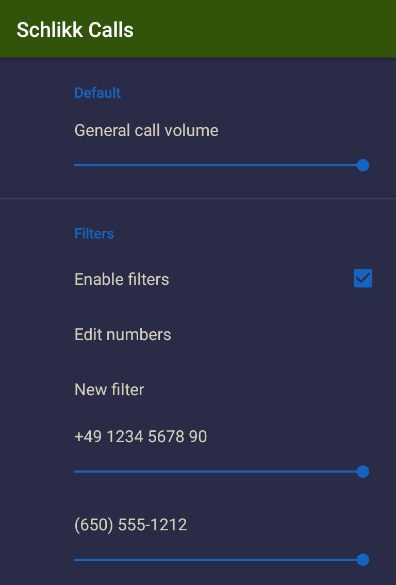
Task: Select the +49 1234 5678 90 filter entry
Action: pyautogui.click(x=140, y=437)
